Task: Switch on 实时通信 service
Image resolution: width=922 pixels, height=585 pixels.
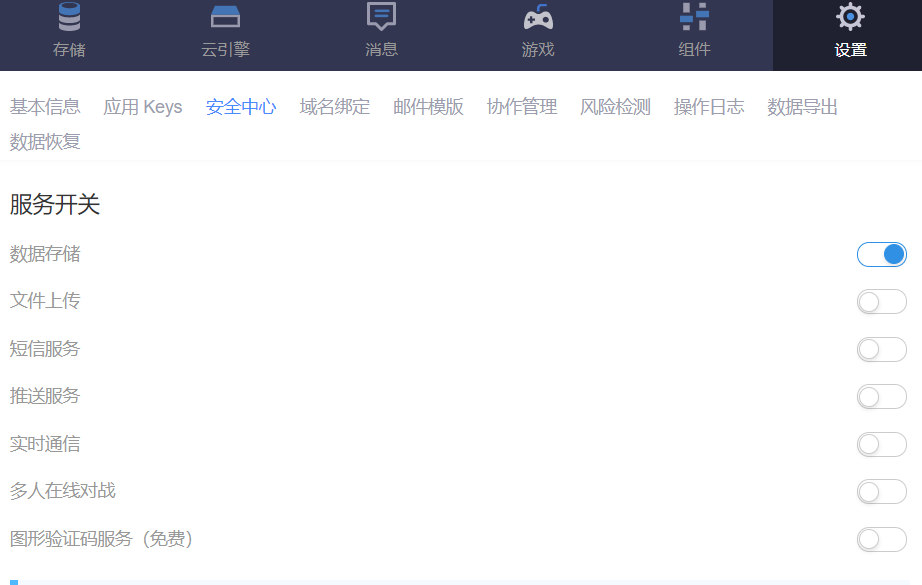Action: click(x=881, y=444)
